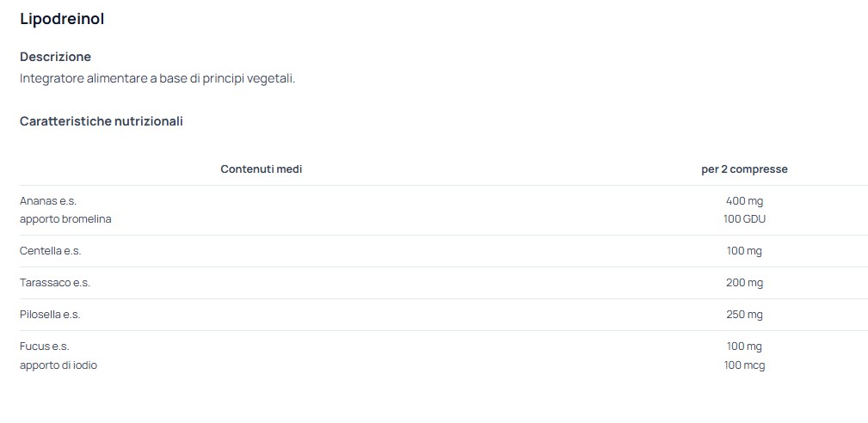
Task: Click the apporto bromelina label
Action: [65, 219]
